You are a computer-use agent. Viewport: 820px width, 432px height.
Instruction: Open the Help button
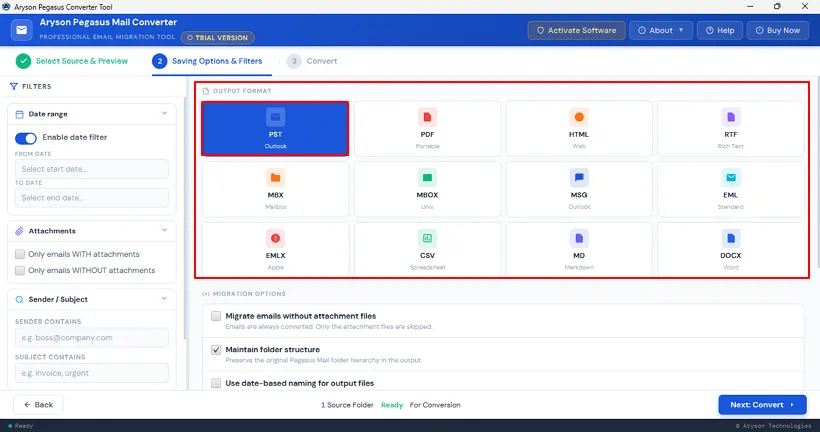coord(720,30)
